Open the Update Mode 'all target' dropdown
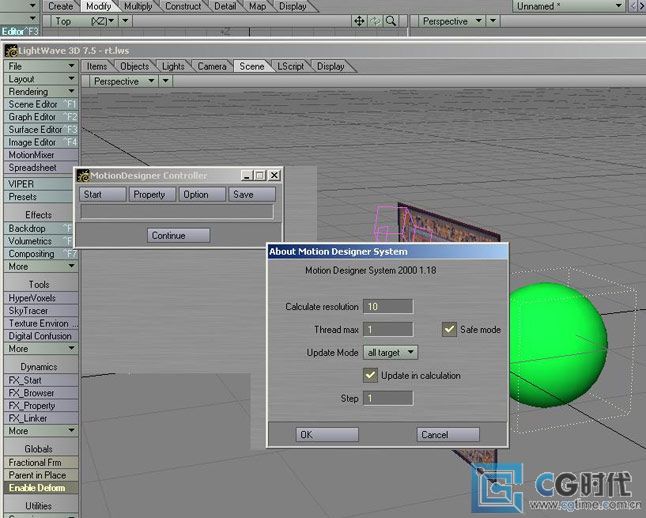 click(x=390, y=353)
